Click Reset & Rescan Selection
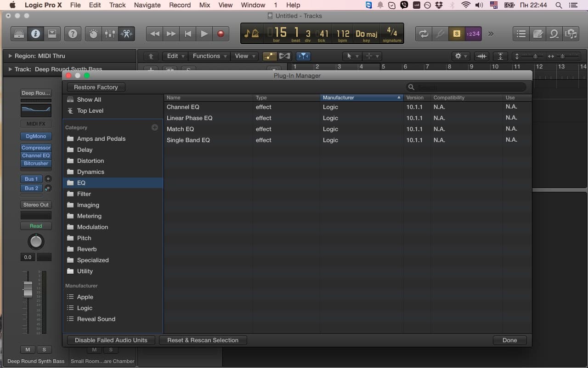Image resolution: width=588 pixels, height=368 pixels. click(203, 340)
